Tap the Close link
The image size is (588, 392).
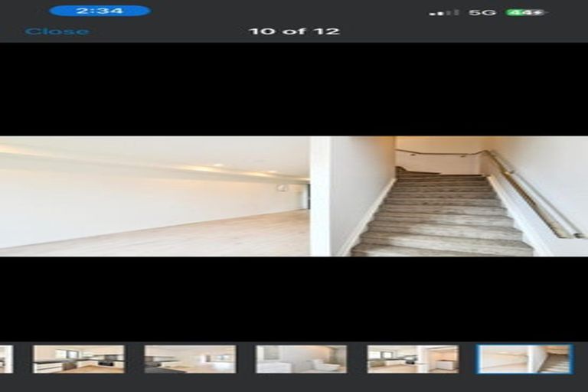coord(57,31)
